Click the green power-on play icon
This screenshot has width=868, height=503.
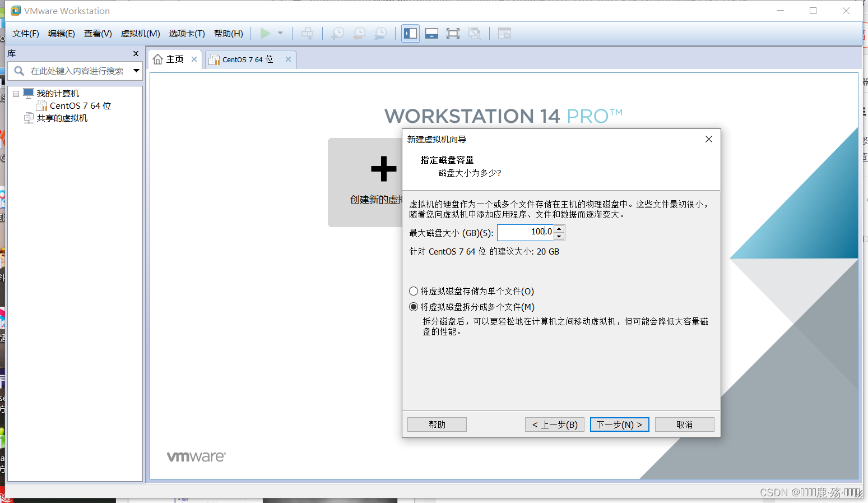[x=266, y=34]
